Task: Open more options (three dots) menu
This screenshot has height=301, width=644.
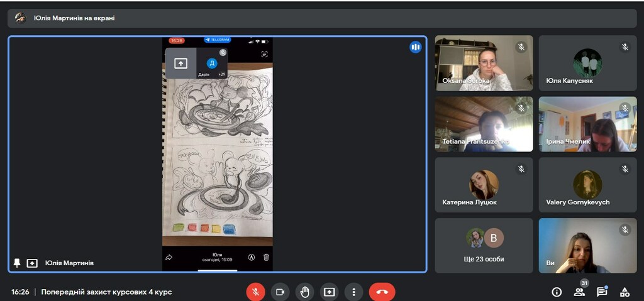Action: pos(354,292)
